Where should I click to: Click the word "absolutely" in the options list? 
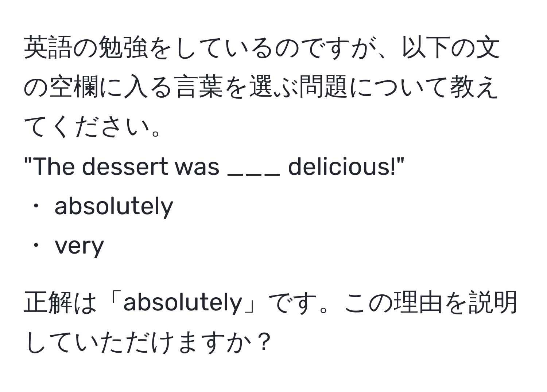(113, 207)
